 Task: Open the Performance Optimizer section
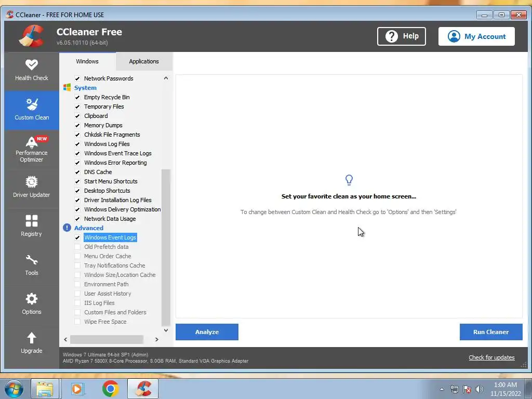coord(32,149)
